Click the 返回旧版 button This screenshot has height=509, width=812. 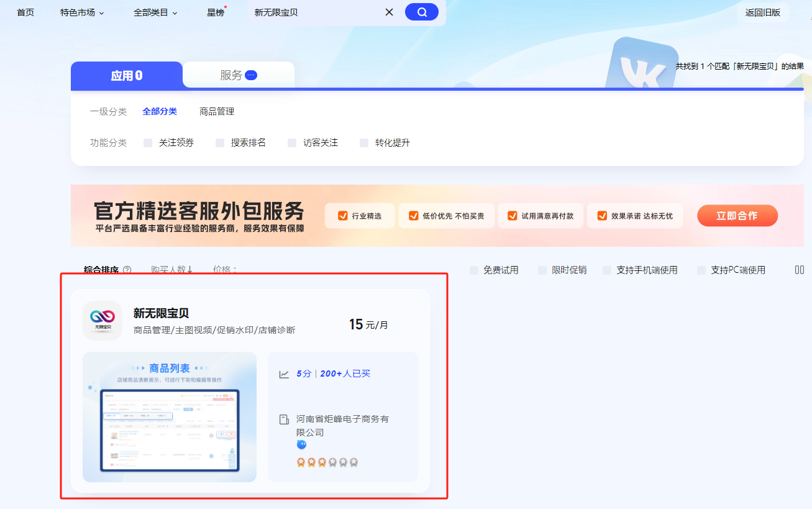pos(763,12)
